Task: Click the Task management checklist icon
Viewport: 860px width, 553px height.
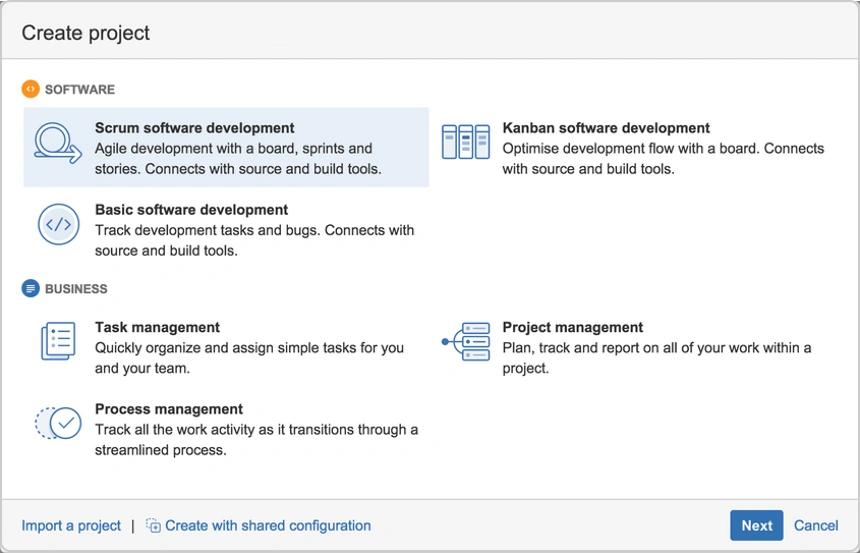Action: [x=58, y=341]
